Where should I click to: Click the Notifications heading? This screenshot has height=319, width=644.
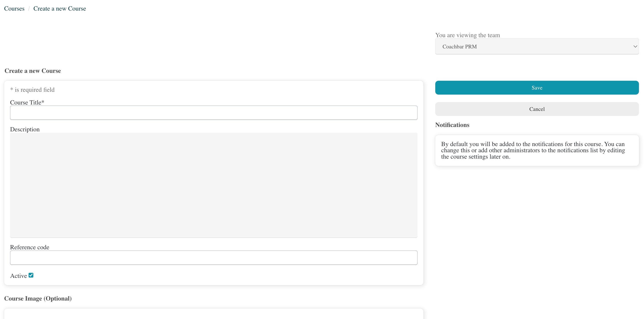coord(452,125)
